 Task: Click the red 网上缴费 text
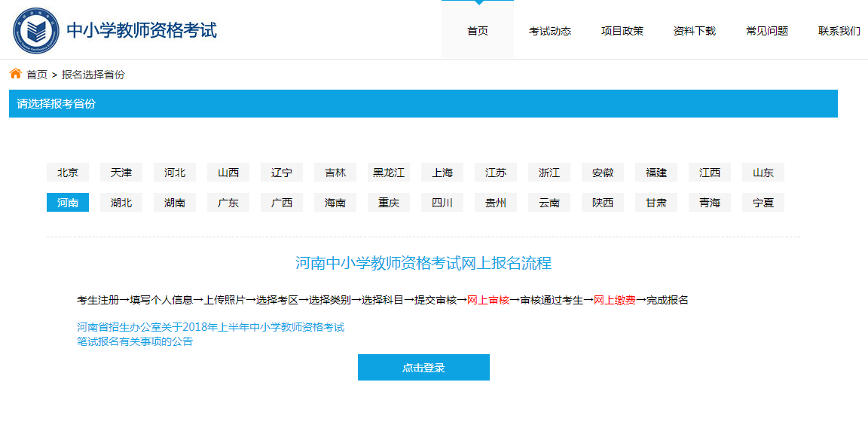(x=615, y=301)
